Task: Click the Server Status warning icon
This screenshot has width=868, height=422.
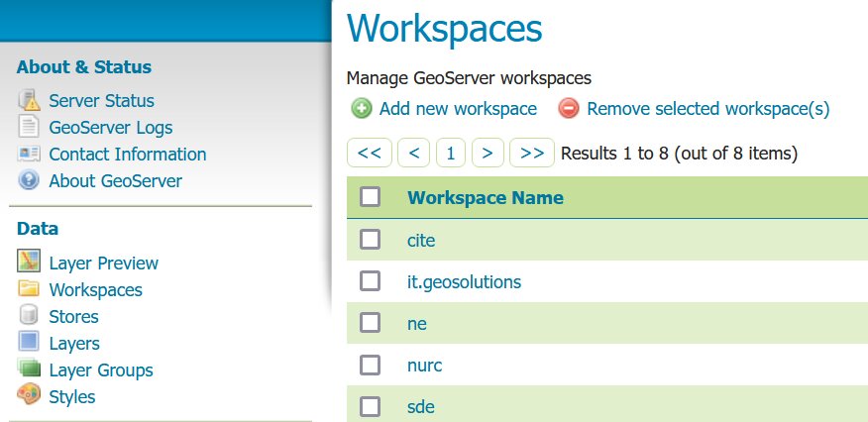Action: [29, 100]
